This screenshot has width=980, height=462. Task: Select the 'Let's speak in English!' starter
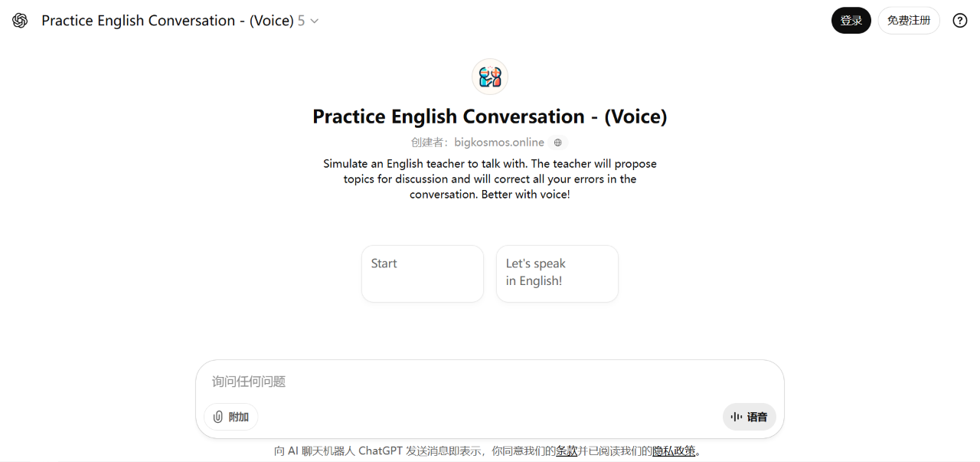pyautogui.click(x=557, y=274)
